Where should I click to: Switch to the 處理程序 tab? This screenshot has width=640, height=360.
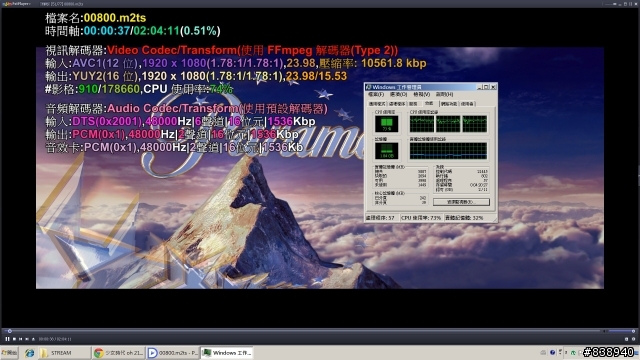pyautogui.click(x=397, y=104)
